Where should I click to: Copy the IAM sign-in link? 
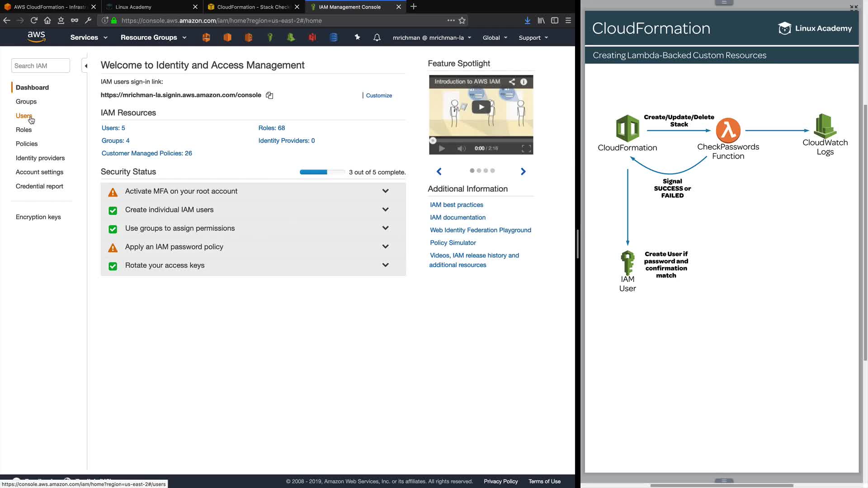tap(269, 95)
